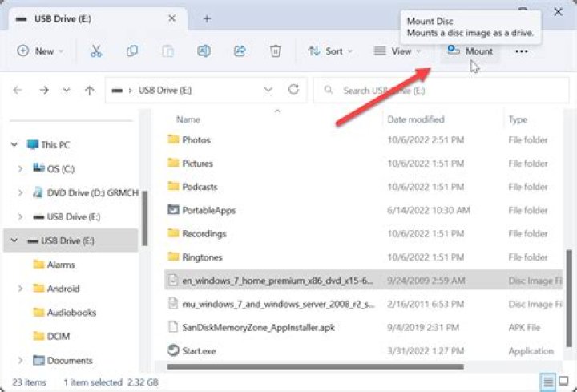Go up one folder level arrow
The width and height of the screenshot is (577, 392).
point(88,90)
